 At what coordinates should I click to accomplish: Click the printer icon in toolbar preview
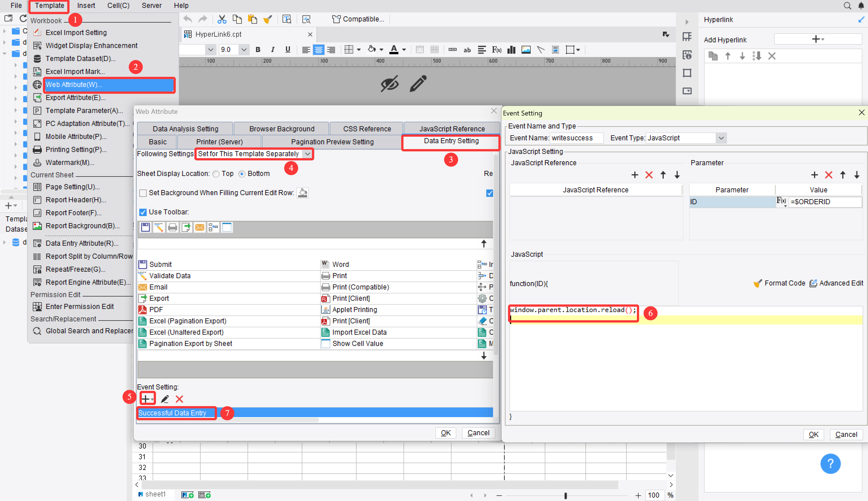pyautogui.click(x=172, y=227)
